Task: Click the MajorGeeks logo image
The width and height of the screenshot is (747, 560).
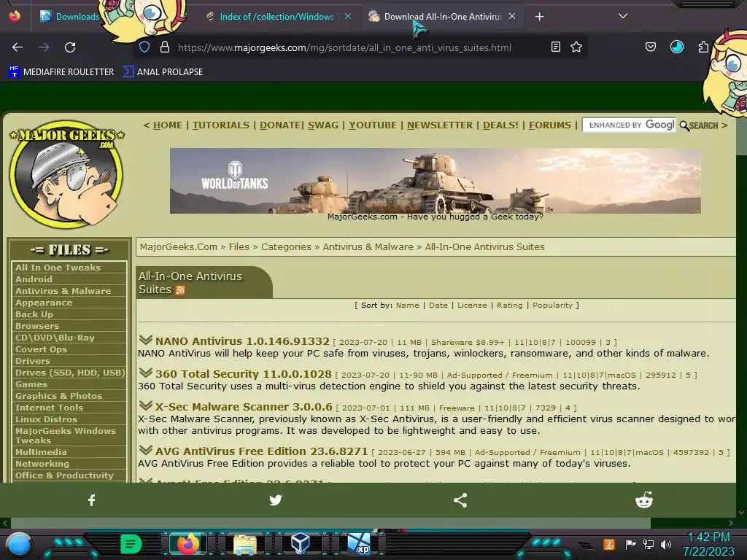Action: tap(66, 174)
